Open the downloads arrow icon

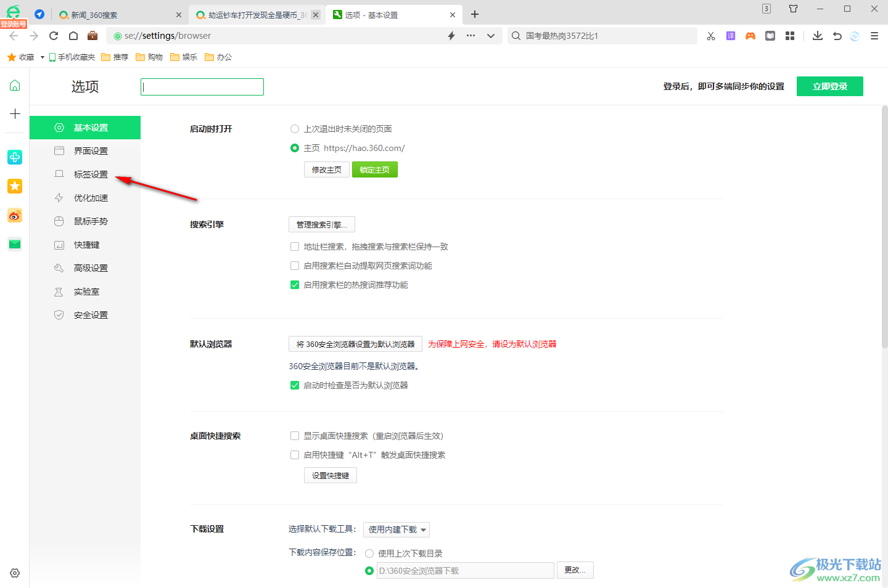click(818, 36)
